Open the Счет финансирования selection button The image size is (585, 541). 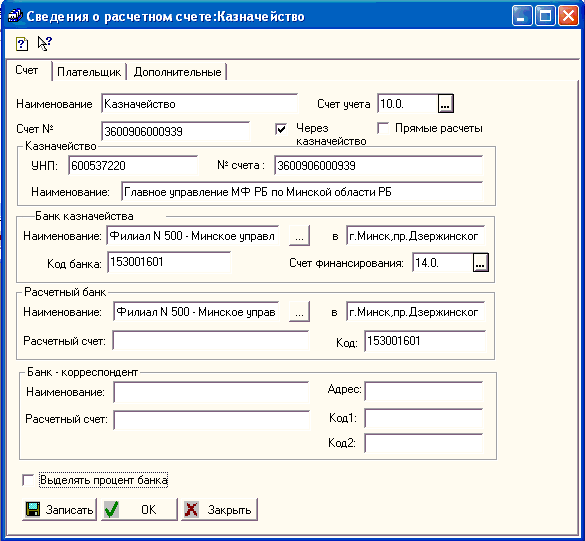tap(481, 263)
